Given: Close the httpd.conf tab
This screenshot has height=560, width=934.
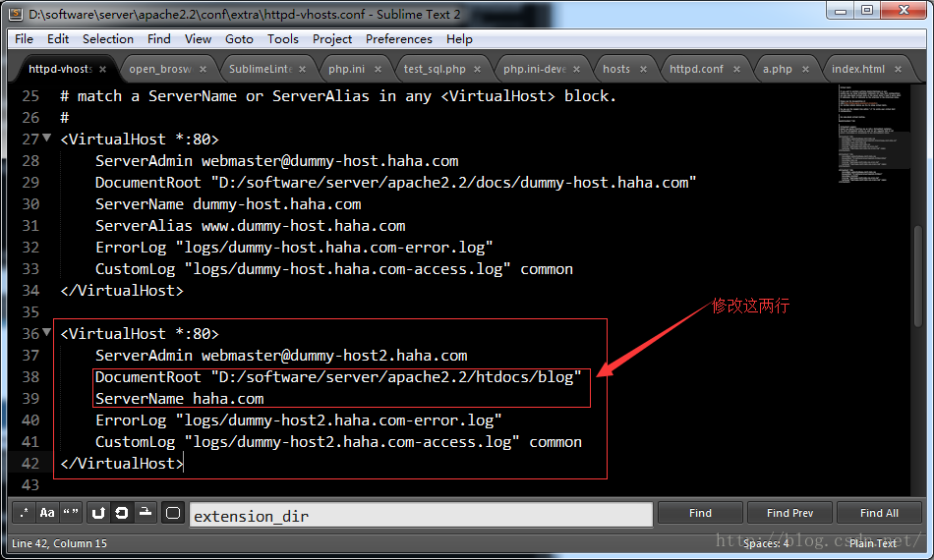Looking at the screenshot, I should pos(736,70).
